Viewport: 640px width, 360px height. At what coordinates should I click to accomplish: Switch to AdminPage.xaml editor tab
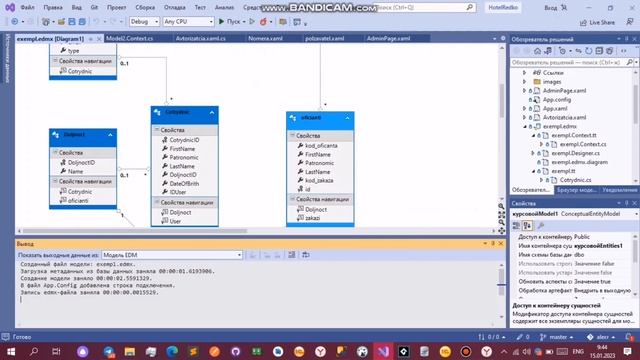click(x=388, y=38)
